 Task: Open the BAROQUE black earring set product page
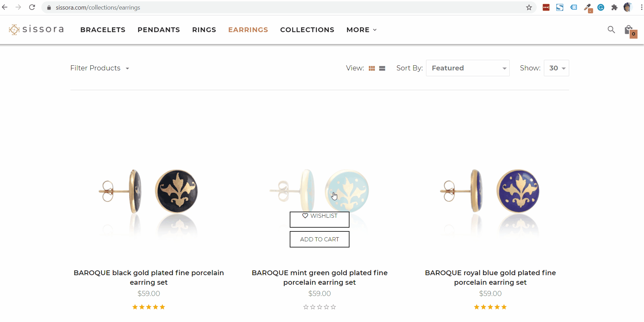tap(149, 277)
